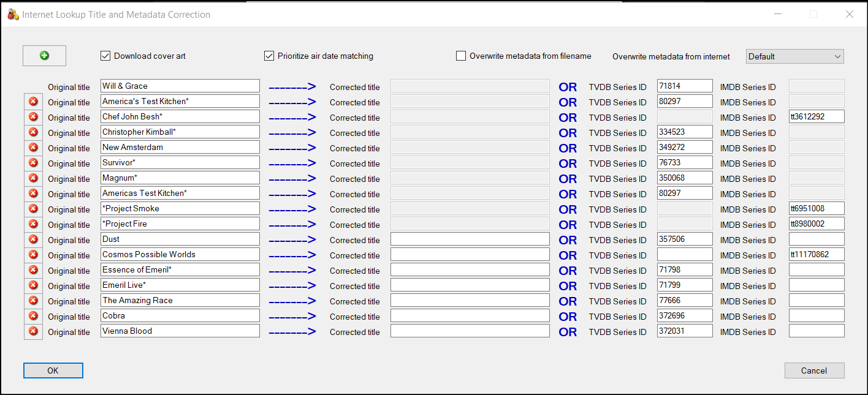Delete the America's Test Kitchen* row
This screenshot has width=868, height=395.
(33, 102)
